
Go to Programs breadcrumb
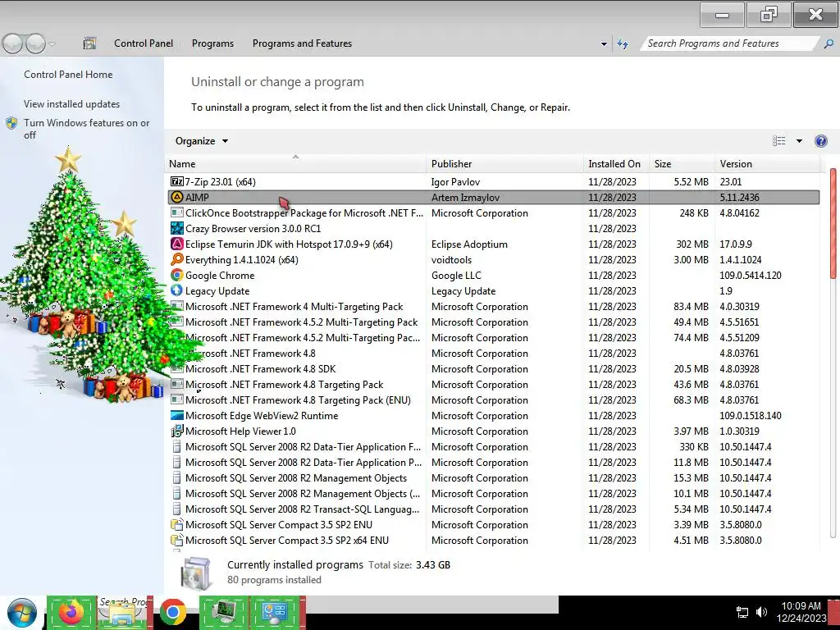(x=212, y=43)
